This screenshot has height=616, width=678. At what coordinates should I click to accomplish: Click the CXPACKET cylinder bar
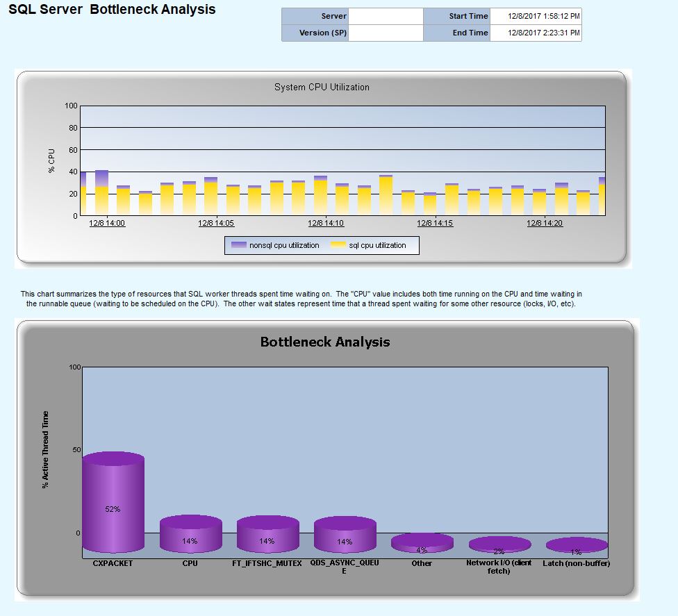[x=113, y=502]
